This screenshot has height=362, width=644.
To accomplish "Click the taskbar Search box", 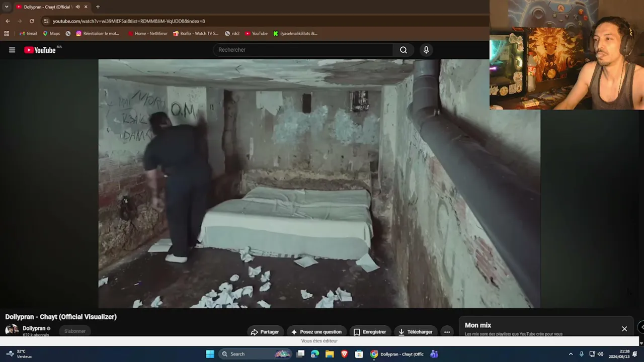I will 256,354.
